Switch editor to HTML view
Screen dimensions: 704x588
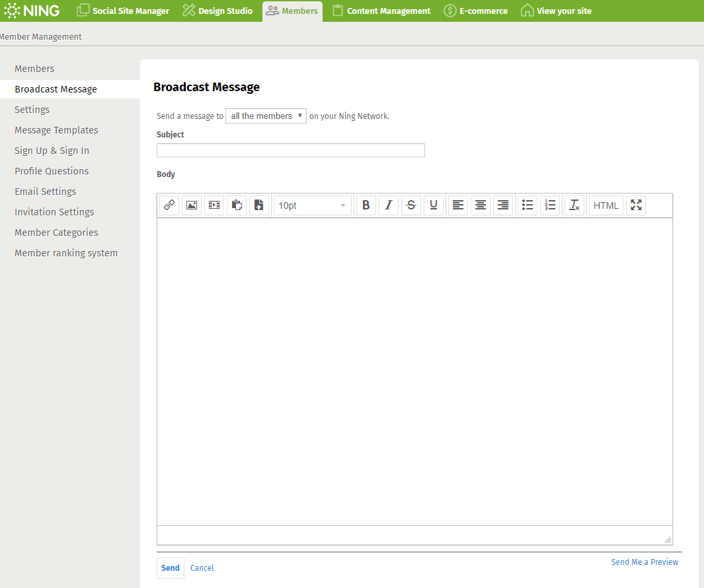[606, 205]
